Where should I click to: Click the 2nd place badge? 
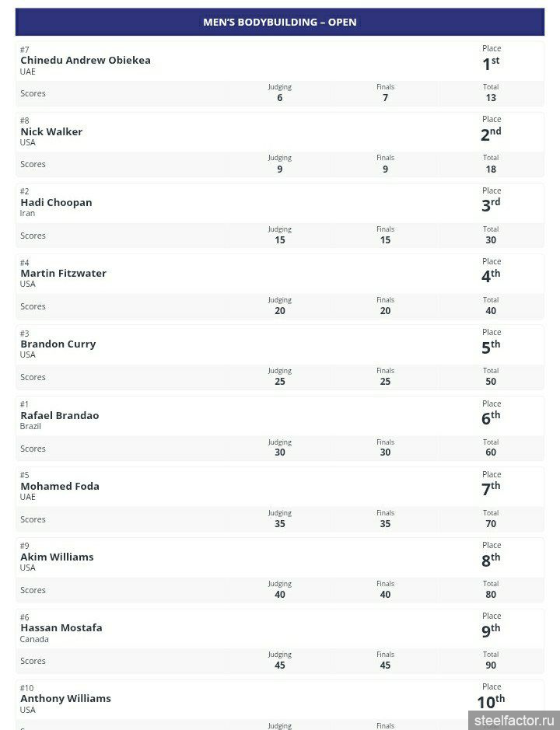pos(491,134)
